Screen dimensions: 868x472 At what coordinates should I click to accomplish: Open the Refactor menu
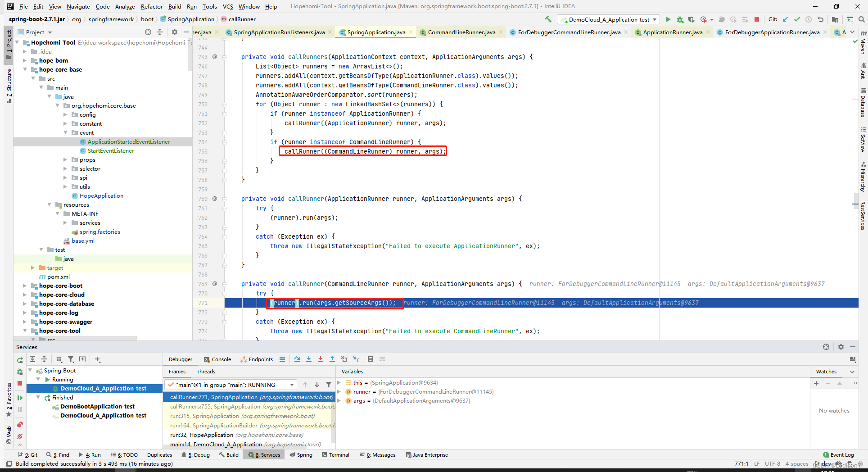tap(152, 6)
